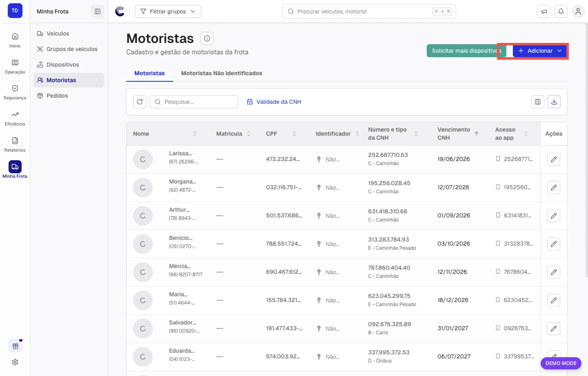
Task: Switch to Motoristas tab
Action: point(149,73)
